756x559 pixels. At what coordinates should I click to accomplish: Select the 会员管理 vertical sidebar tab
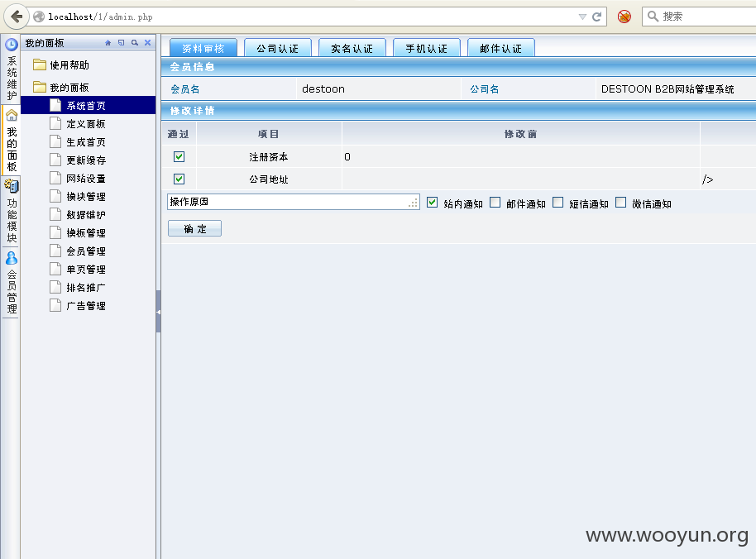click(x=12, y=292)
